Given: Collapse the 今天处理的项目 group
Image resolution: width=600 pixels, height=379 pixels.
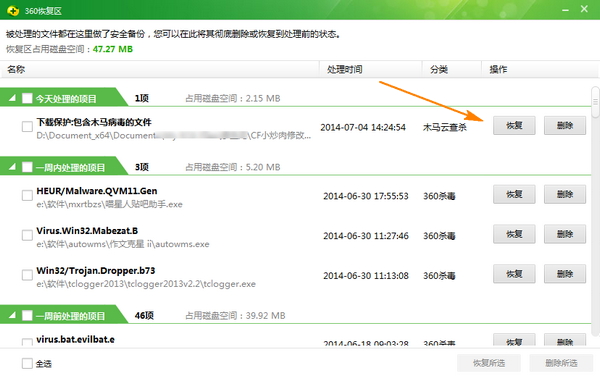Looking at the screenshot, I should tap(12, 98).
